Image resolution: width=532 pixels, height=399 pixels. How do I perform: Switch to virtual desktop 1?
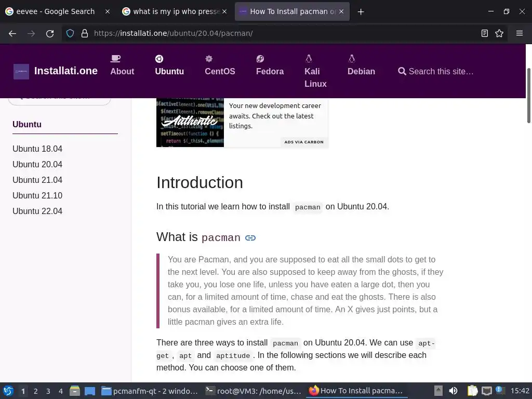(x=23, y=391)
